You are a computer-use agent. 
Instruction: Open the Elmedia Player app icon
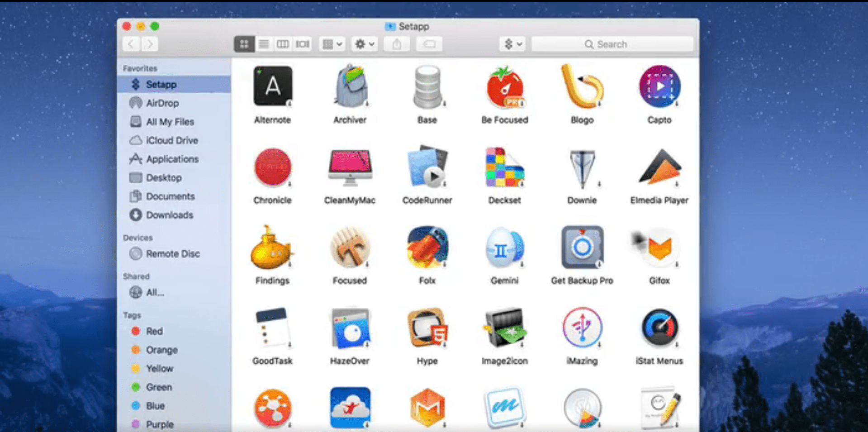pos(659,167)
